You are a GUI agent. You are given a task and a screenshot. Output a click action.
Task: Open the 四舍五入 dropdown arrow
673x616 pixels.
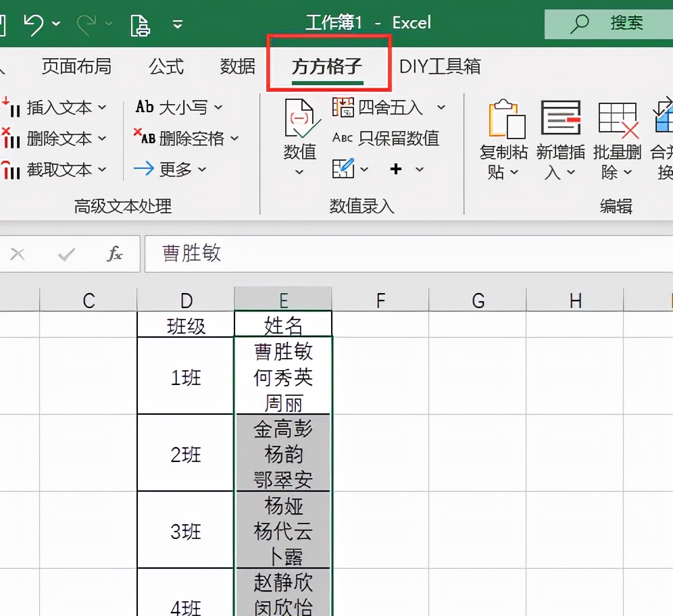click(443, 107)
